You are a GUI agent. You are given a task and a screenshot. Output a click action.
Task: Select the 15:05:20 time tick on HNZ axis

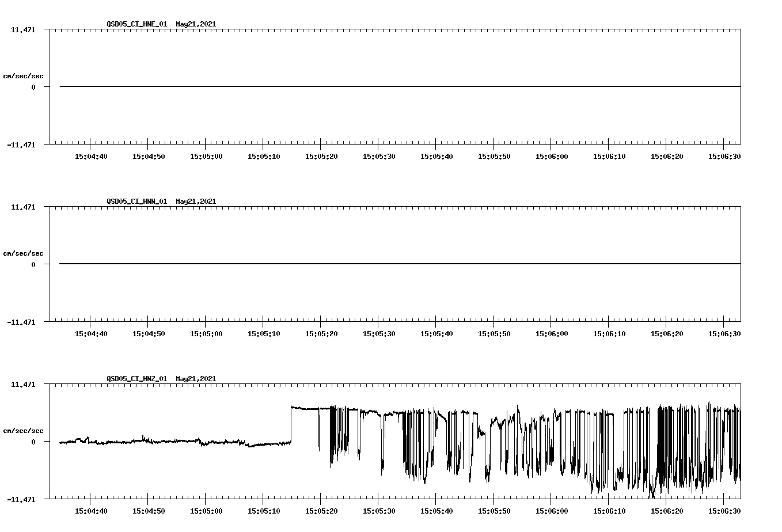click(x=321, y=510)
